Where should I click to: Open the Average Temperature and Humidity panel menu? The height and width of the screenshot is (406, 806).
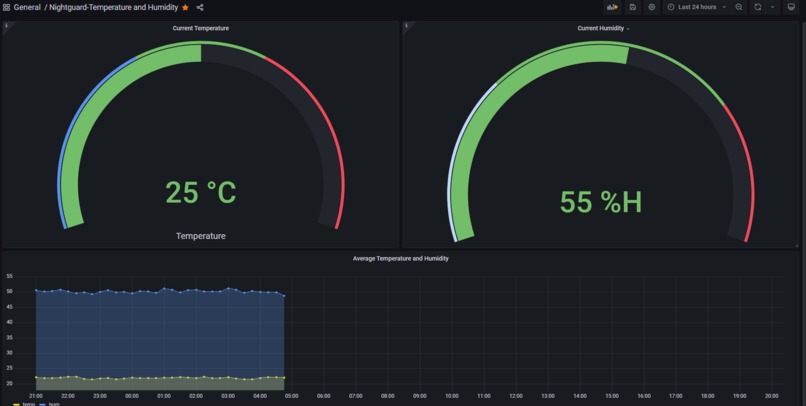(x=400, y=259)
